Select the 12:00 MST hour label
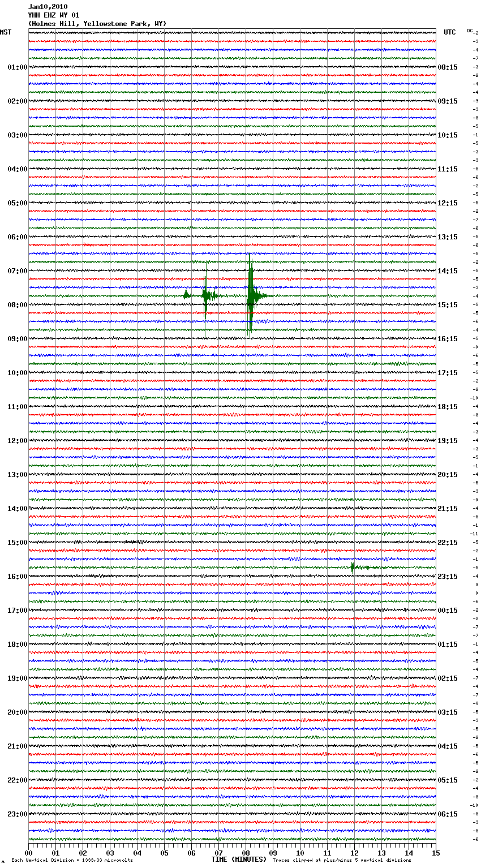 pyautogui.click(x=18, y=441)
